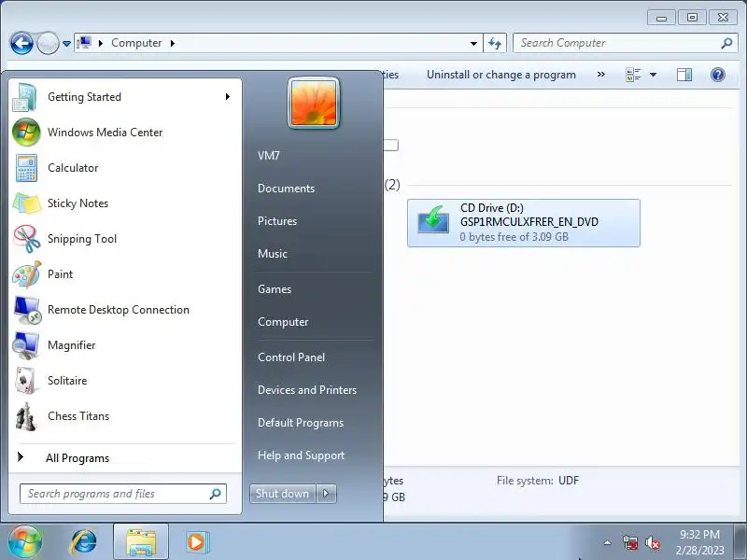The height and width of the screenshot is (560, 747).
Task: Open Remote Desktop Connection icon
Action: click(27, 310)
